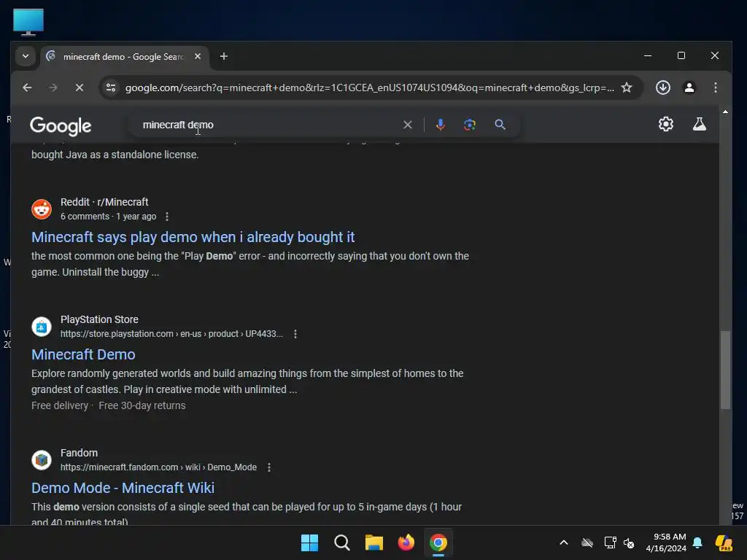Click the cloud-off tray icon
The image size is (747, 560).
(x=587, y=542)
